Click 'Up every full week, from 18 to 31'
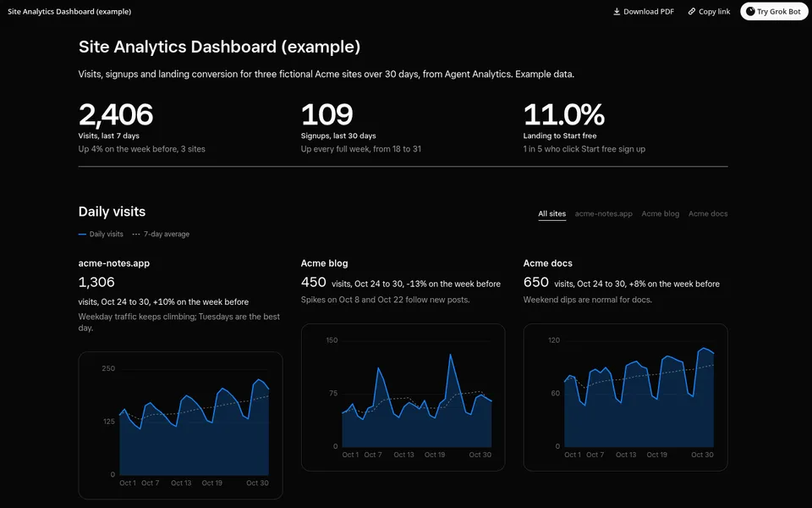The width and height of the screenshot is (812, 508). (361, 149)
